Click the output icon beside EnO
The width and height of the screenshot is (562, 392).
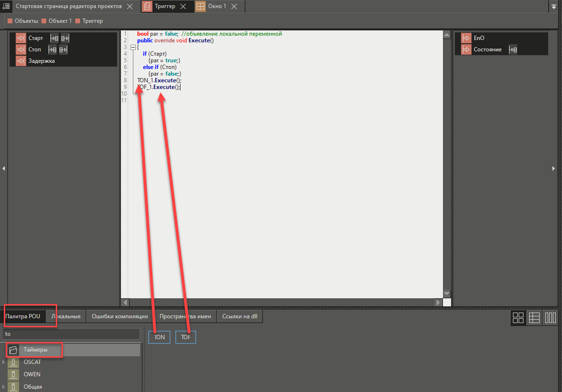click(466, 38)
